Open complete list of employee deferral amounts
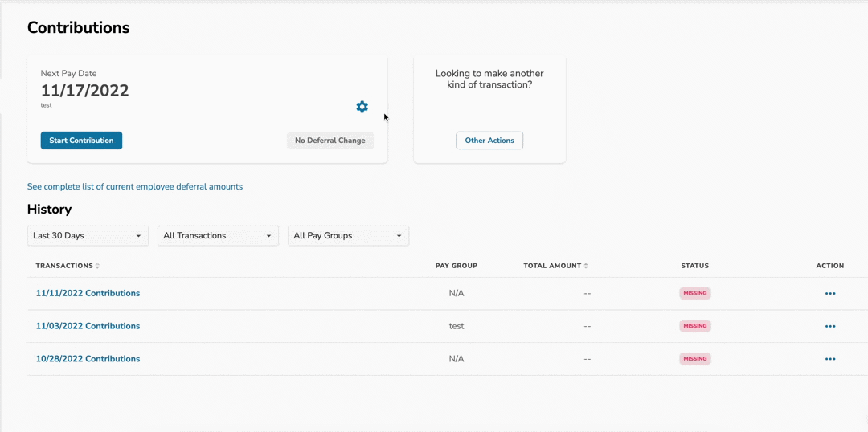This screenshot has height=432, width=868. coord(135,186)
